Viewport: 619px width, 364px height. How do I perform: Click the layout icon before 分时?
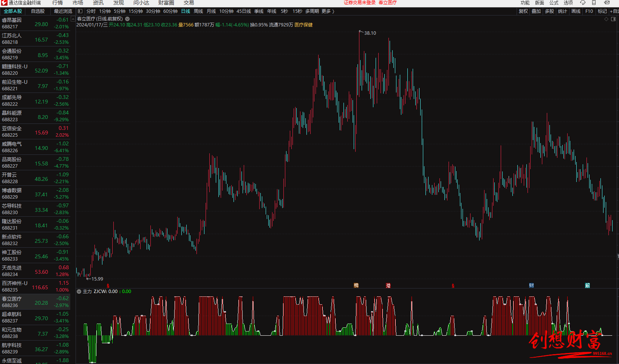coord(80,11)
